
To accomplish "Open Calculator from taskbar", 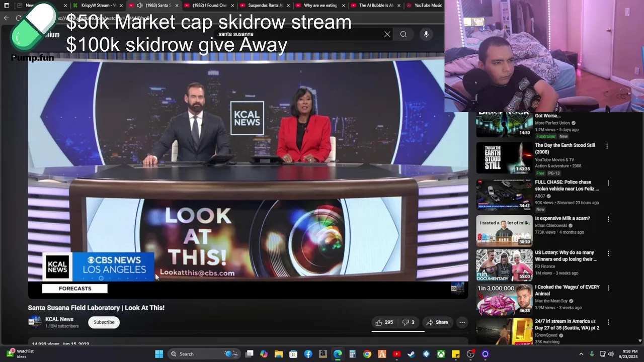I will (x=353, y=354).
